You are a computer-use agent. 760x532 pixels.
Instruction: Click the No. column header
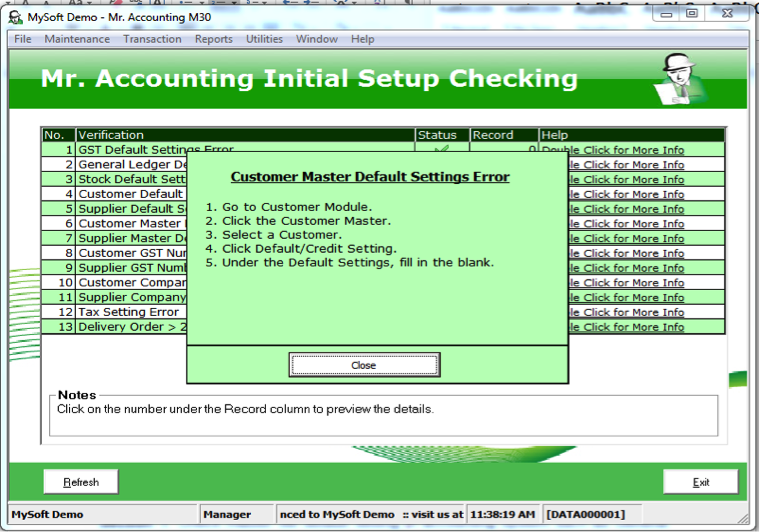click(x=58, y=135)
